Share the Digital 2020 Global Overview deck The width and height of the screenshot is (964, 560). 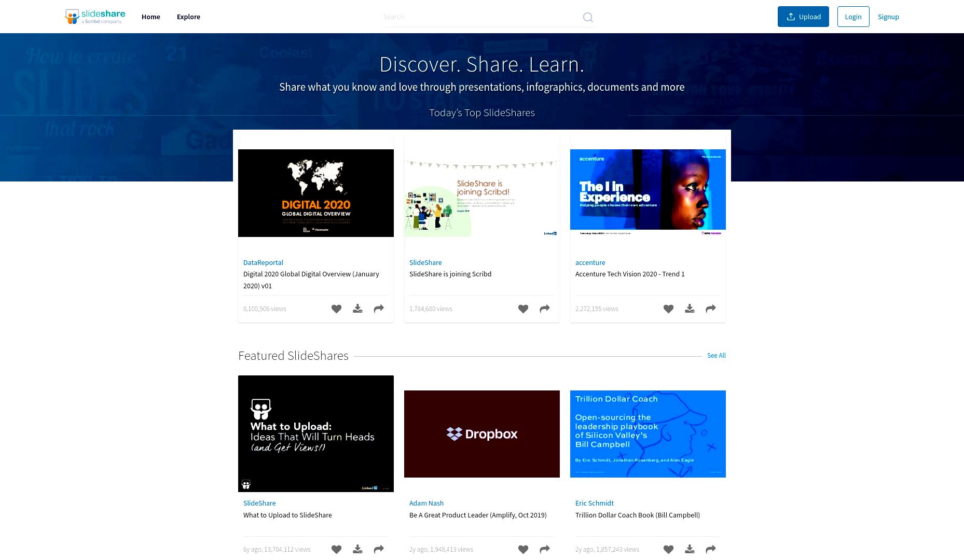(x=379, y=309)
